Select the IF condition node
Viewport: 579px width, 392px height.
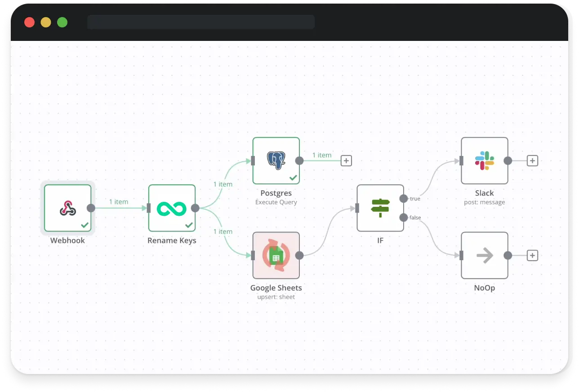pyautogui.click(x=380, y=208)
